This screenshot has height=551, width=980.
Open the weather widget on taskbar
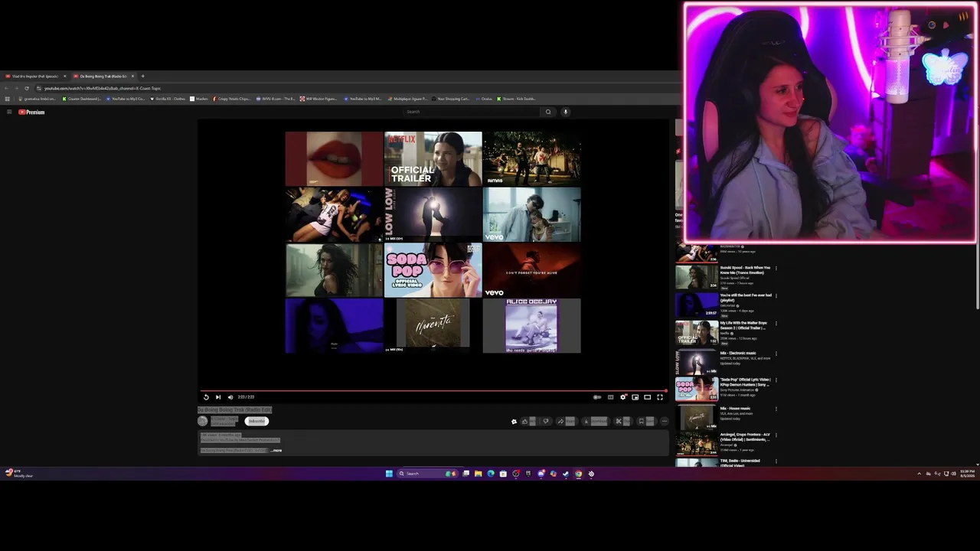[18, 474]
